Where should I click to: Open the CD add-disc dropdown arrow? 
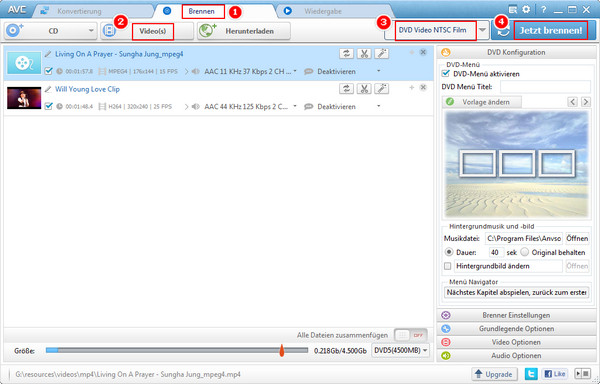(91, 31)
